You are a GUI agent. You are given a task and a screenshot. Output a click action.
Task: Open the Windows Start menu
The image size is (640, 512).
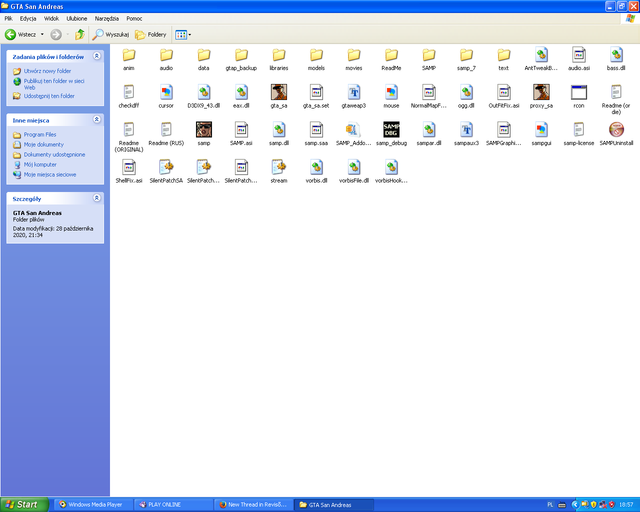[x=25, y=505]
